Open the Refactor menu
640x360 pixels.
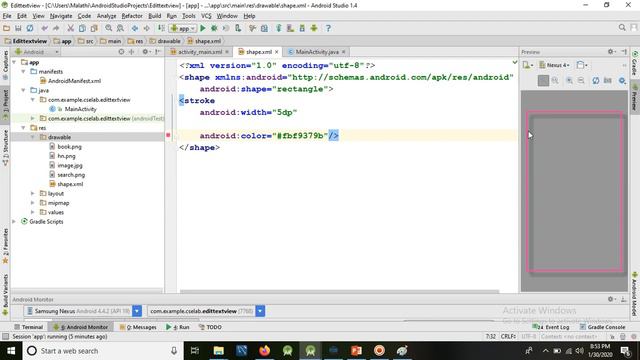[132, 16]
